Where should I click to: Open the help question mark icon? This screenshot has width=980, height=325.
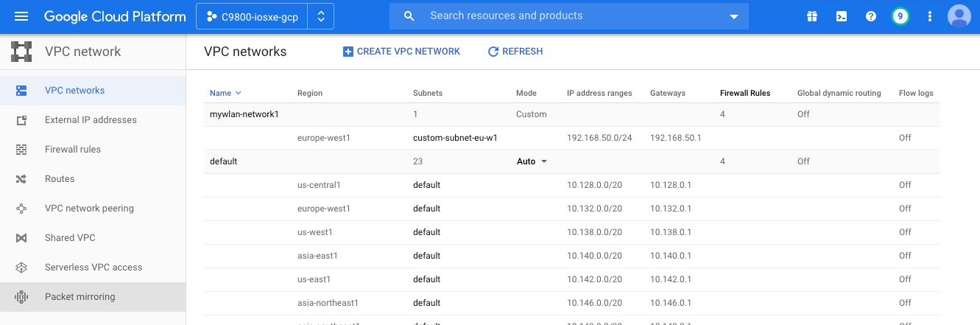pyautogui.click(x=871, y=16)
